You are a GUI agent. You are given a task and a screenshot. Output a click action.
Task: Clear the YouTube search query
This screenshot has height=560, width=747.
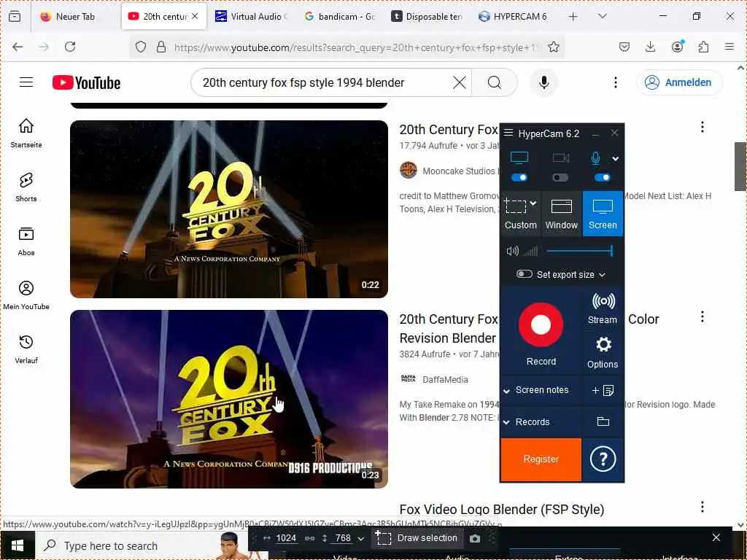coord(460,82)
